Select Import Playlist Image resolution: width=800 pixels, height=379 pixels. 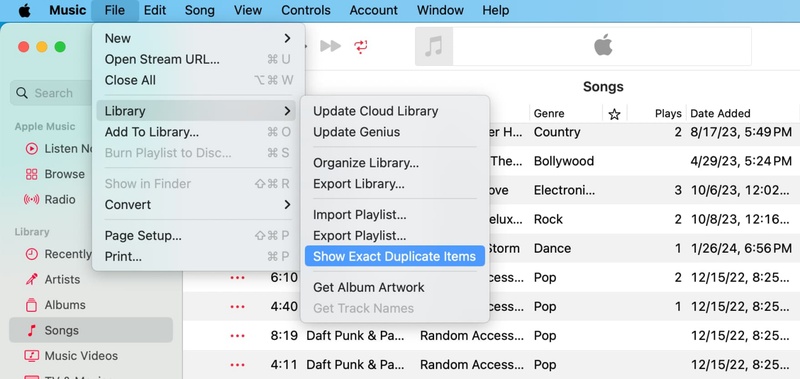coord(394,215)
